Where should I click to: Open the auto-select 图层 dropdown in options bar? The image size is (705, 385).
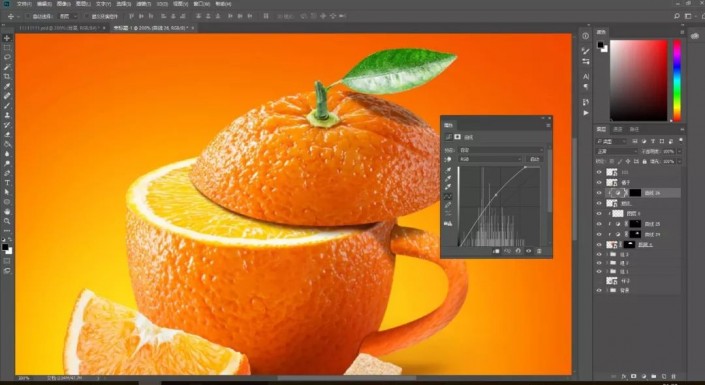(69, 17)
